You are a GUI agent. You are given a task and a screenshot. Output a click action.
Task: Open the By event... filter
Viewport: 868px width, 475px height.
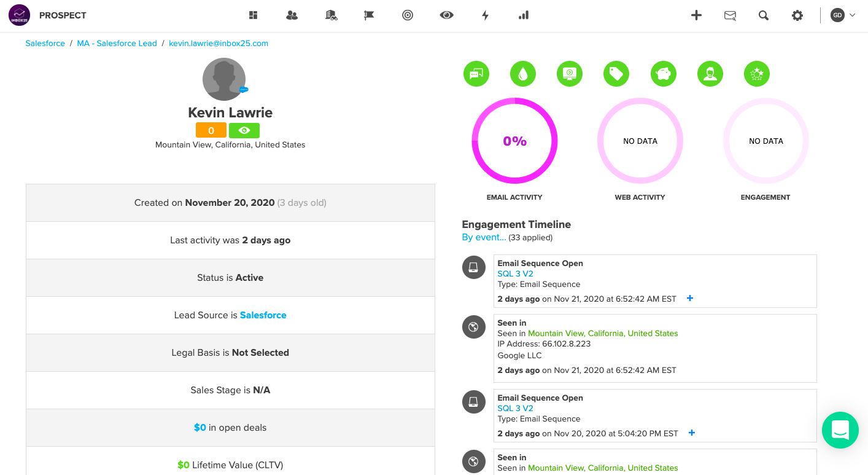(484, 237)
